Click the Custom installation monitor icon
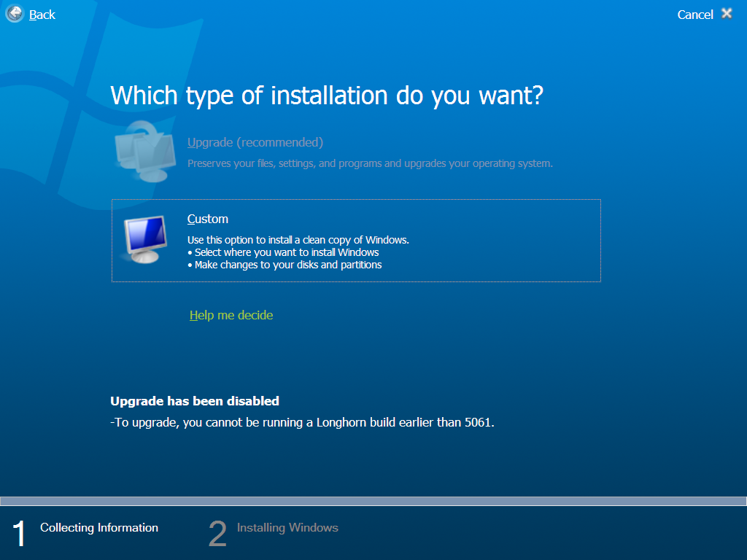Image resolution: width=747 pixels, height=560 pixels. coord(145,239)
